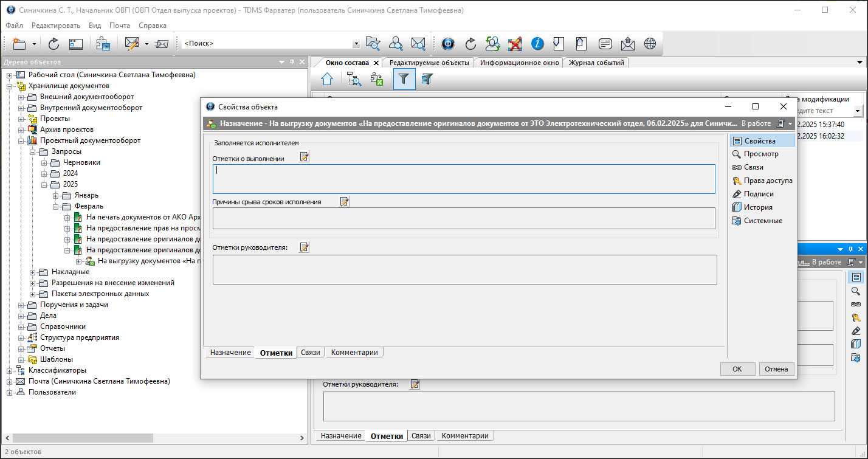The width and height of the screenshot is (868, 459).
Task: Click into the Причины срыва сроков исполнения field
Action: coord(464,218)
